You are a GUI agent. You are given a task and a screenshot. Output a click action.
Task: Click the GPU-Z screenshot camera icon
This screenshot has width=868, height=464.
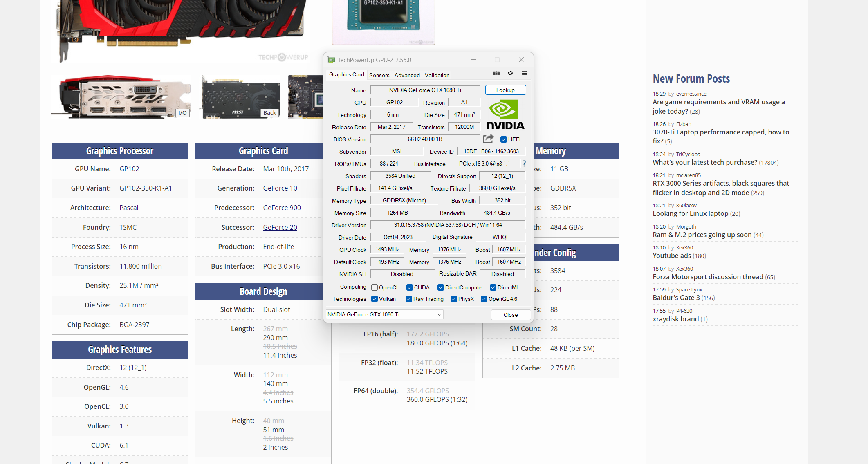coord(496,74)
